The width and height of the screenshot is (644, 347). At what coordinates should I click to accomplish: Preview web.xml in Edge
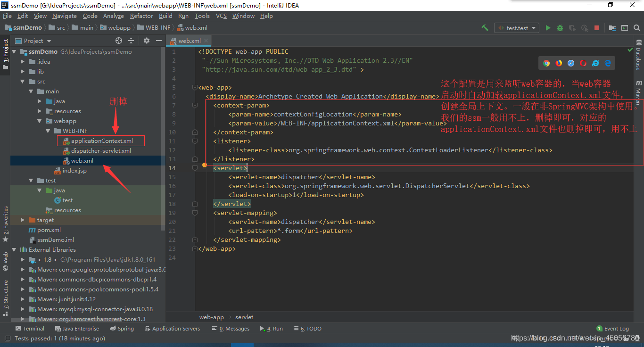point(608,63)
